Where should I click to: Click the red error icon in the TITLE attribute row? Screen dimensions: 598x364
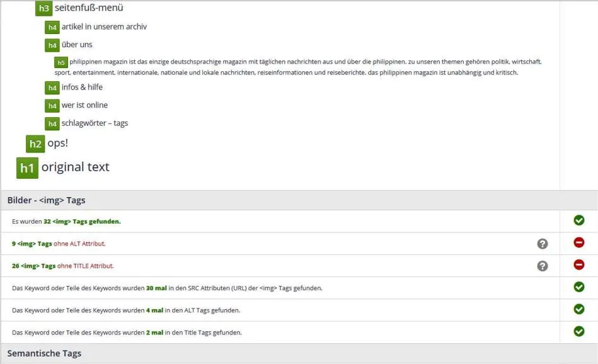[x=578, y=264]
